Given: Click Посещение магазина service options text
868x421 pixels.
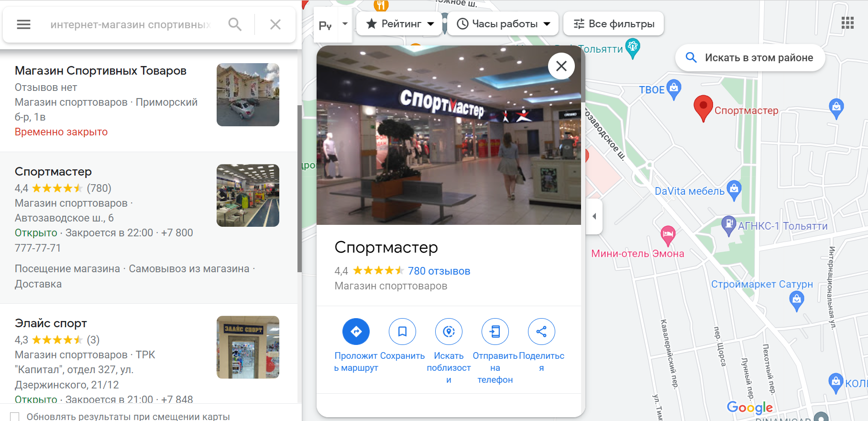Looking at the screenshot, I should coord(67,269).
